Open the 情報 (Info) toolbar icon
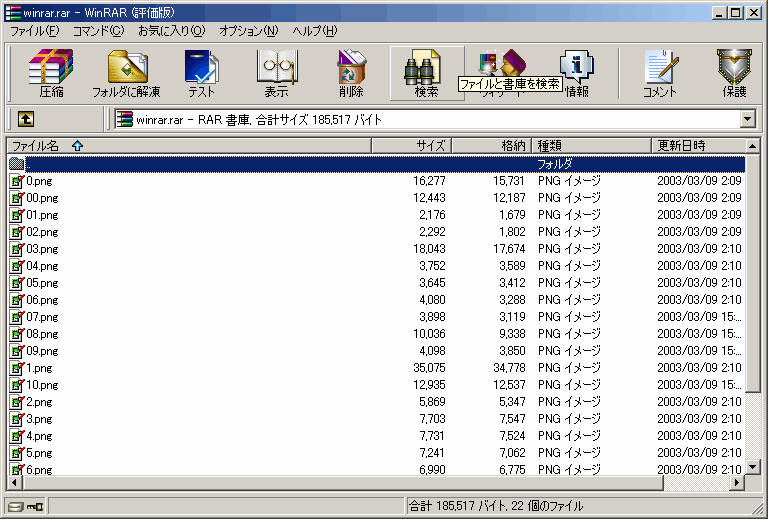The height and width of the screenshot is (519, 768). point(576,72)
